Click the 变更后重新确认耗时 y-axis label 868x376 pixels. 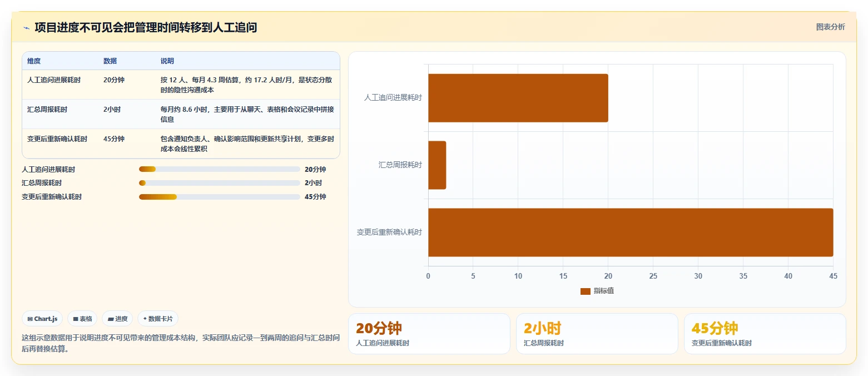point(389,232)
